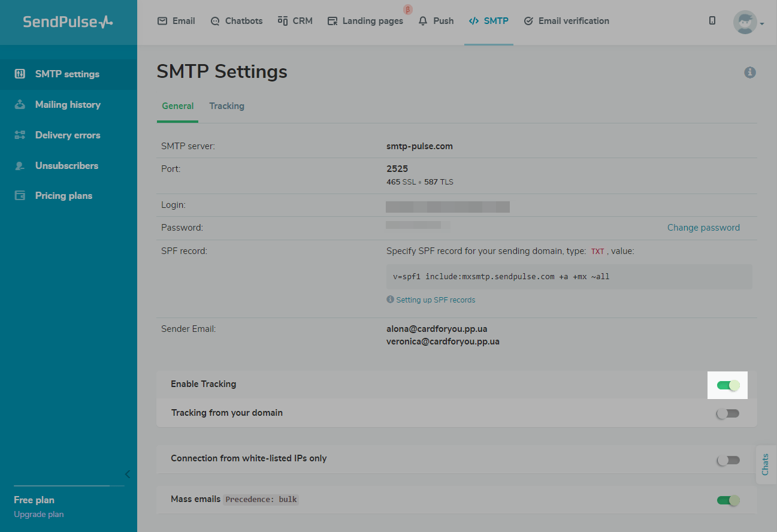Enable Connection from white-listed IPs only
Image resolution: width=777 pixels, height=532 pixels.
728,460
